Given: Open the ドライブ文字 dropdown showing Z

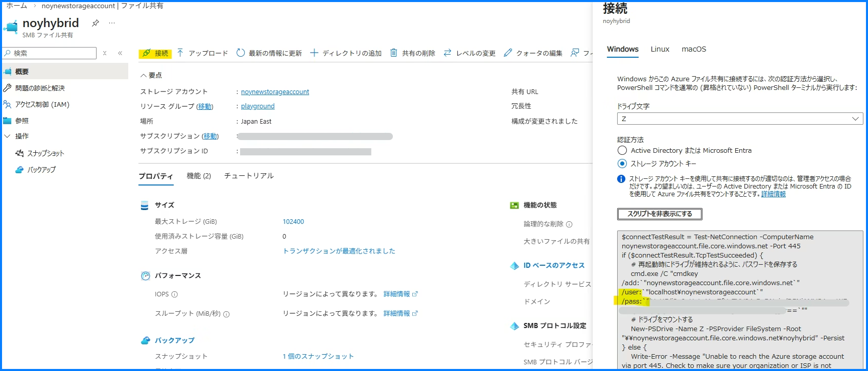Looking at the screenshot, I should click(x=740, y=119).
